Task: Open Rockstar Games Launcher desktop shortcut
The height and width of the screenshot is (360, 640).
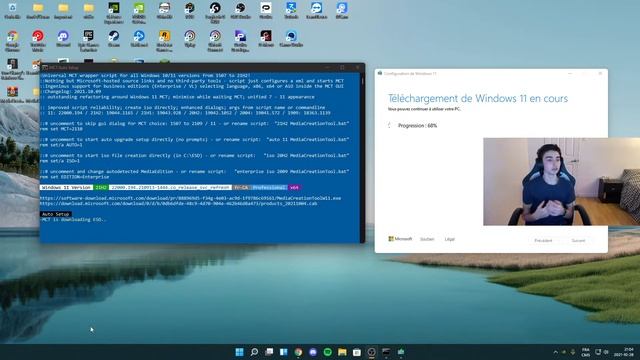Action: (164, 40)
